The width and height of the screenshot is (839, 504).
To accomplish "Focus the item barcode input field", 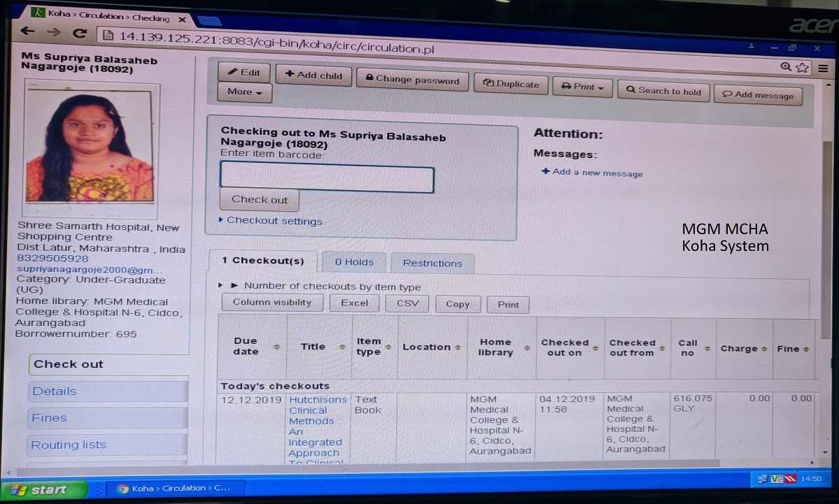I will tap(327, 178).
